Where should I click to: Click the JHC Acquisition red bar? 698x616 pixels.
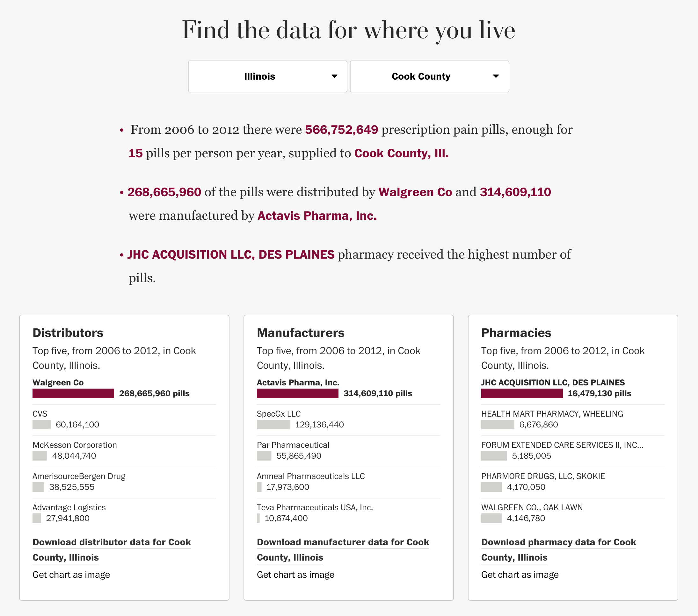(x=522, y=393)
